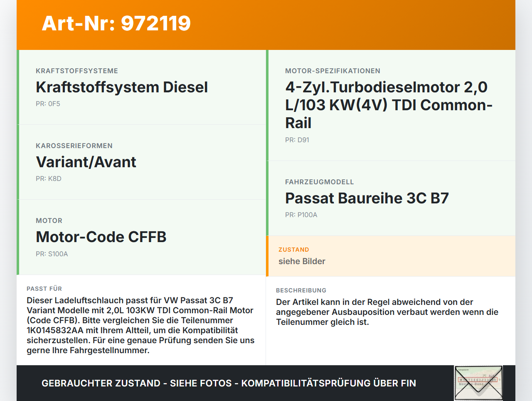
Task: Click the 'GEBRAUCHTER ZUSTAND' footer banner text
Action: click(229, 383)
